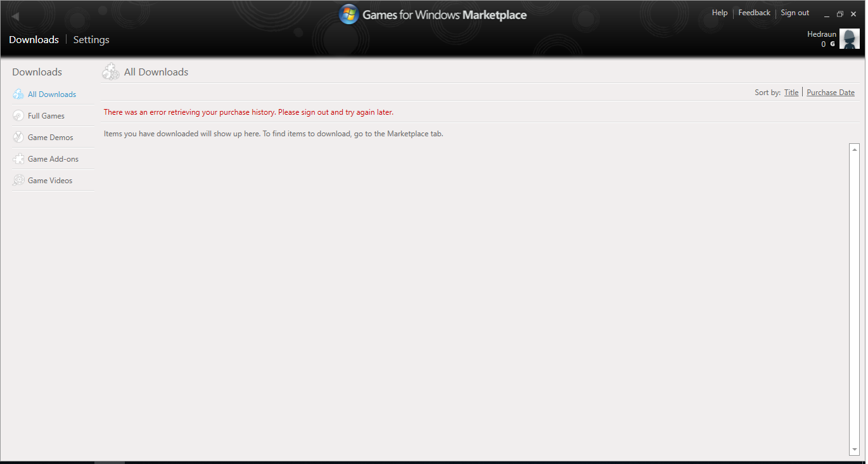Close the Marketplace window
868x464 pixels.
pos(853,14)
